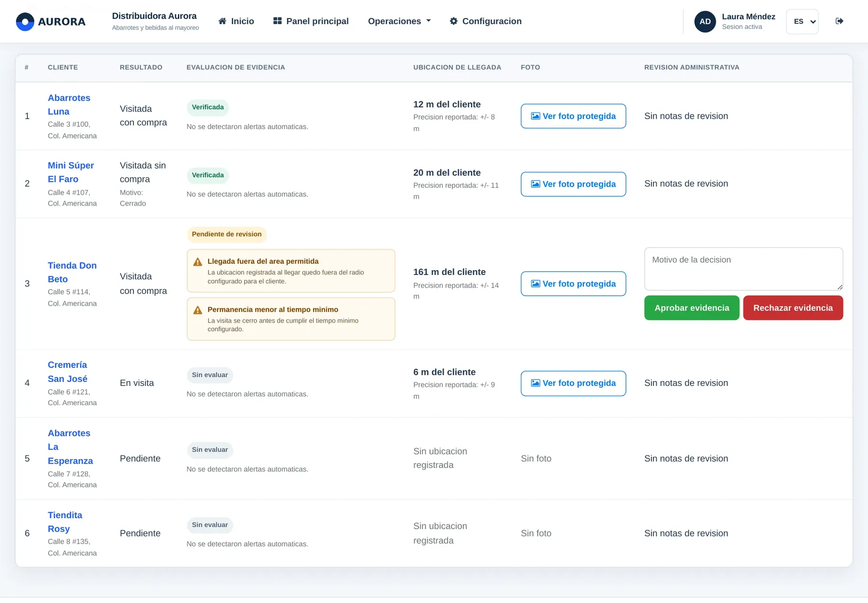
Task: Click Laura Méndez user name
Action: 748,16
